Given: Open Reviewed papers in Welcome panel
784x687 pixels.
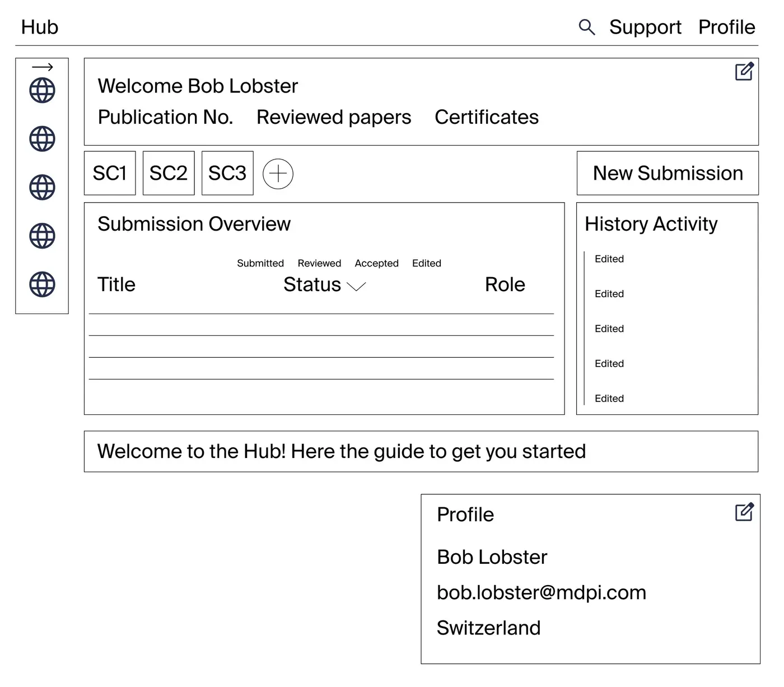Looking at the screenshot, I should click(x=334, y=117).
